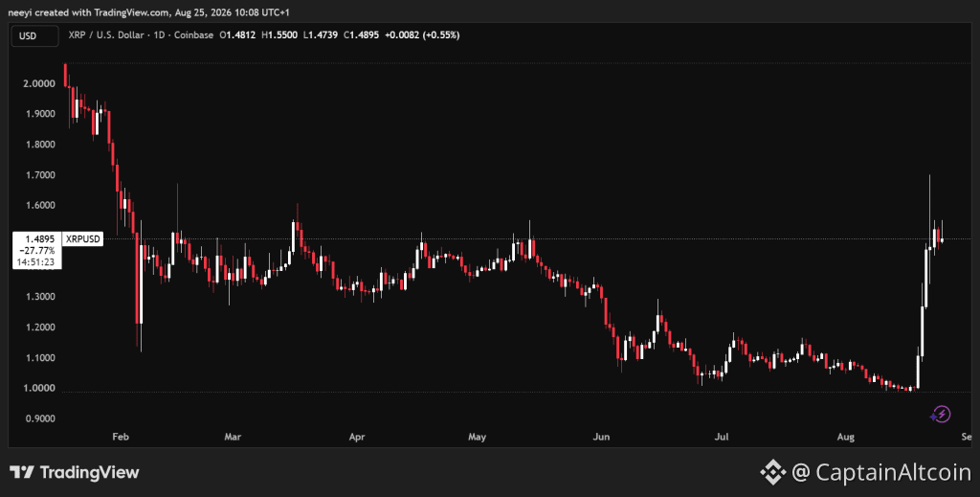This screenshot has width=980, height=497.
Task: Click the TradingView logo at bottom
Action: (x=75, y=472)
